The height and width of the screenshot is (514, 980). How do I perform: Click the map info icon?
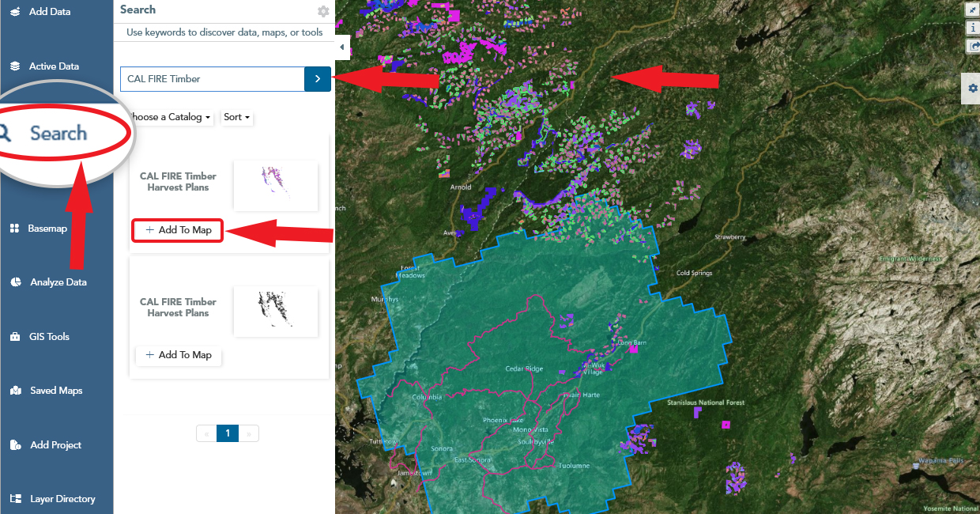click(973, 28)
